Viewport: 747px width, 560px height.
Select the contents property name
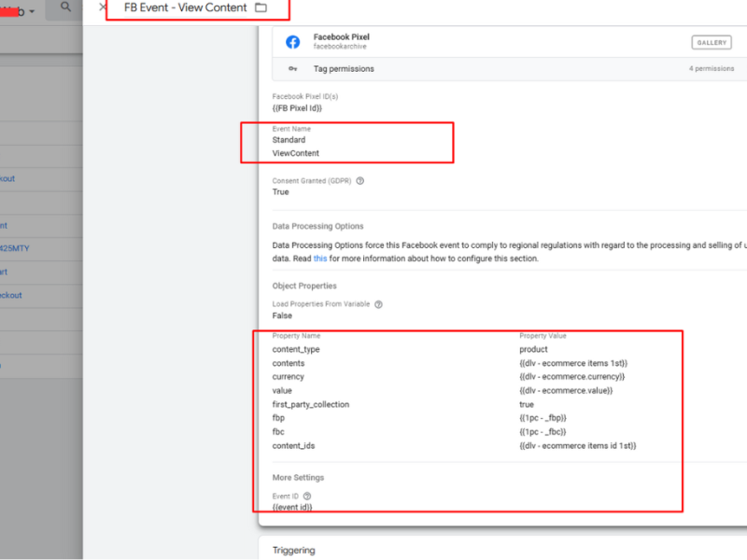coord(289,363)
